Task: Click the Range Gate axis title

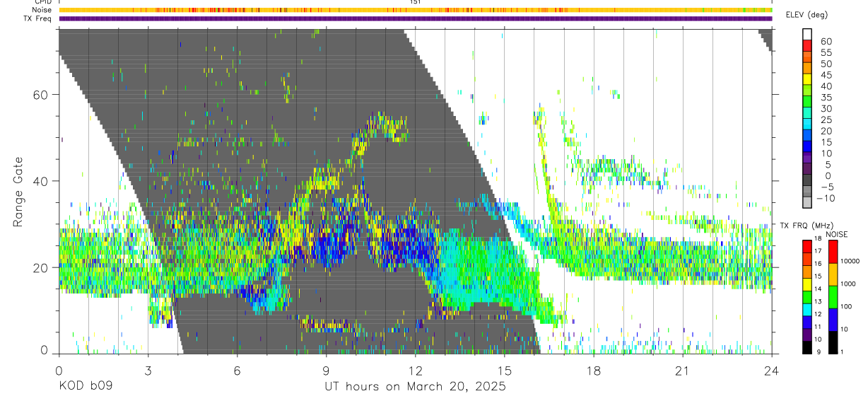Action: click(18, 192)
